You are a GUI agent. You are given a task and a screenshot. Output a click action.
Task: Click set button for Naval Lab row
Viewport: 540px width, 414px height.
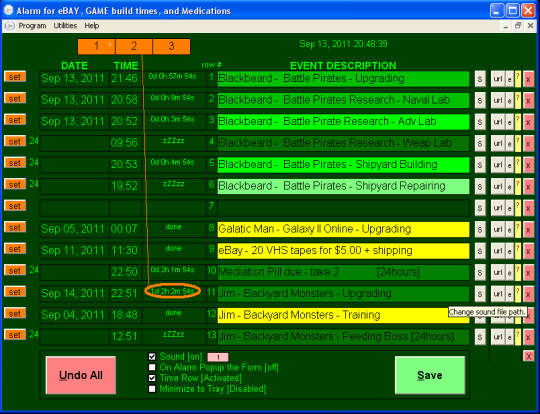(15, 99)
